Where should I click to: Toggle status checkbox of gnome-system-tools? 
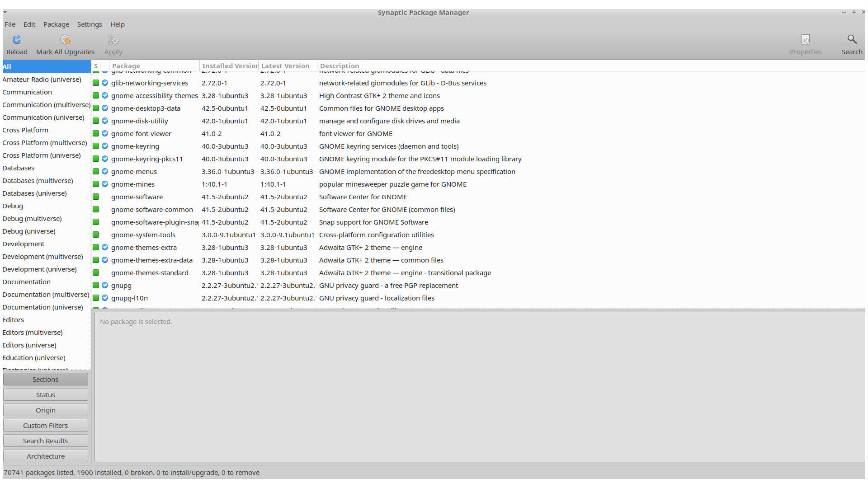coord(96,235)
